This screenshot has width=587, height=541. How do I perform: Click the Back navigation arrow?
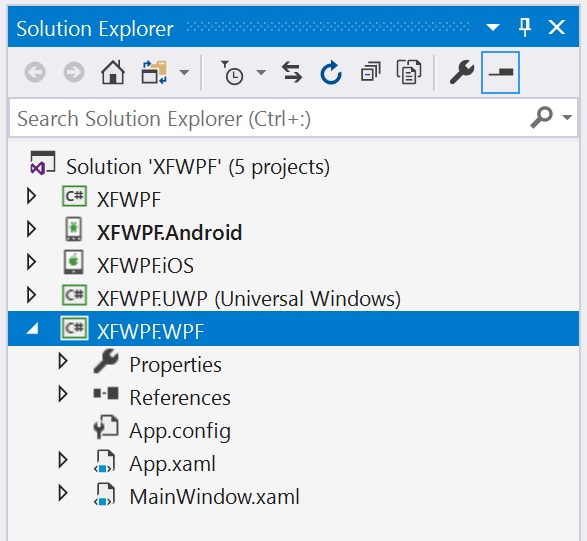click(35, 72)
